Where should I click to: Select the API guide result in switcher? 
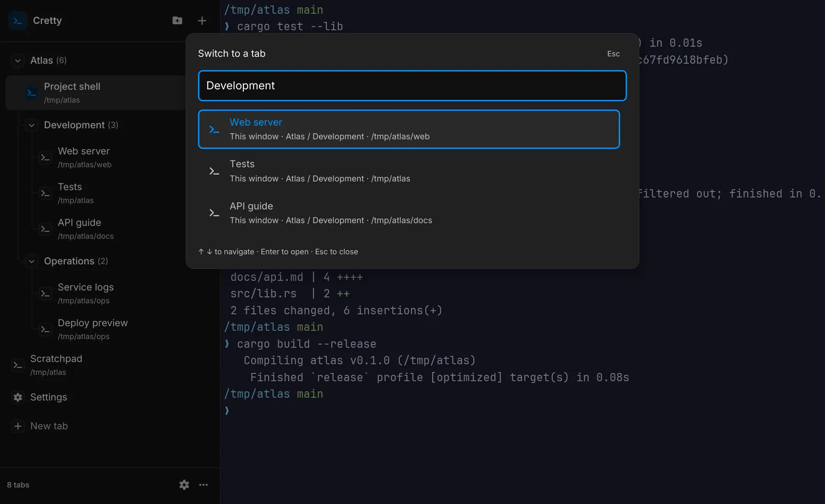click(x=409, y=213)
